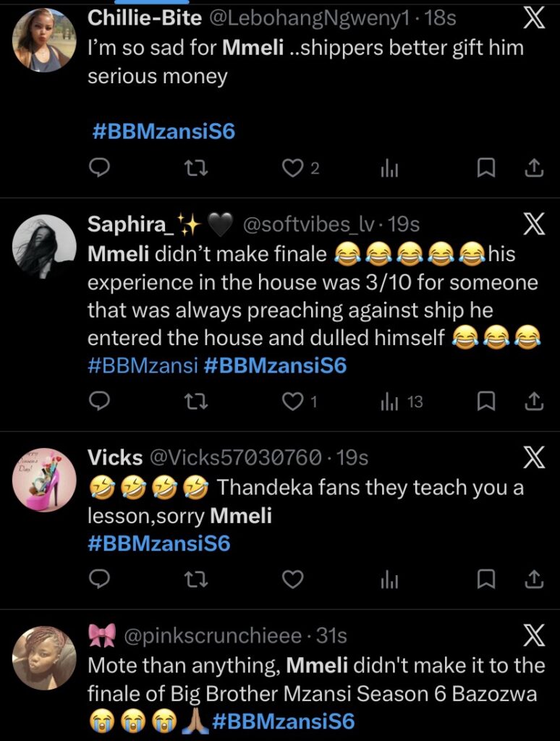
Task: Open Vicks' high heel profile picture
Action: point(45,479)
